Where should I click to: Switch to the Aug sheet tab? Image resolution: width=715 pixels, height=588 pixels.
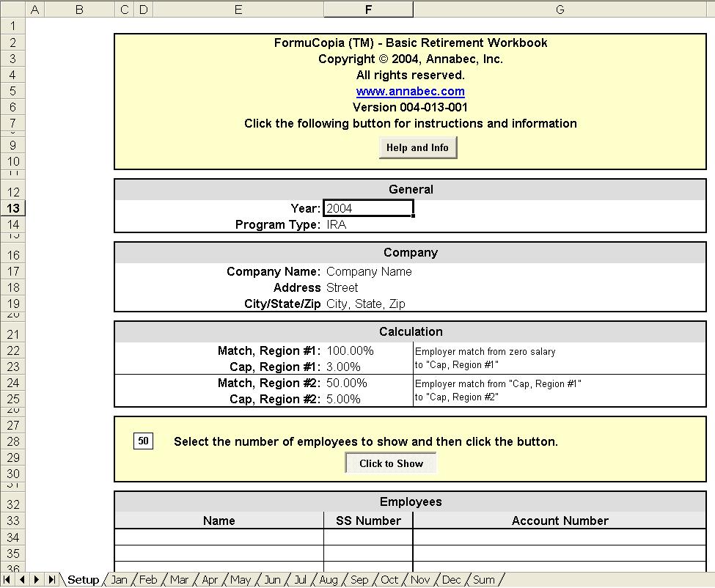point(329,580)
